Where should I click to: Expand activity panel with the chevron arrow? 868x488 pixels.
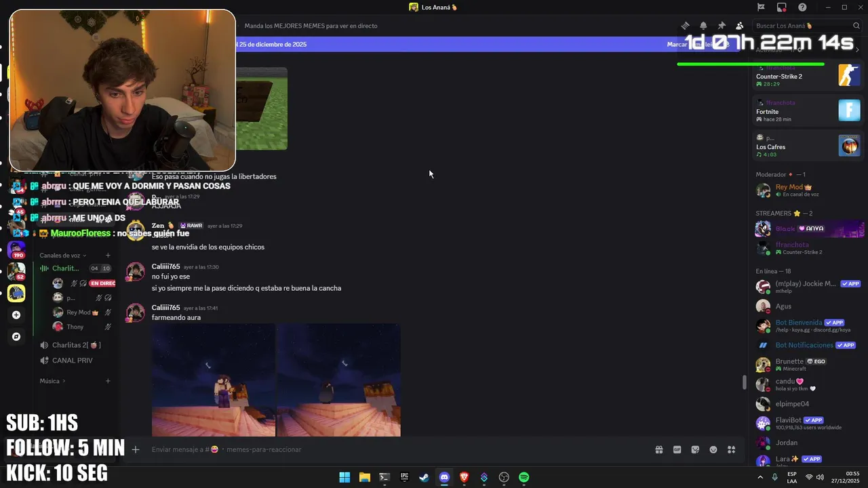click(857, 50)
